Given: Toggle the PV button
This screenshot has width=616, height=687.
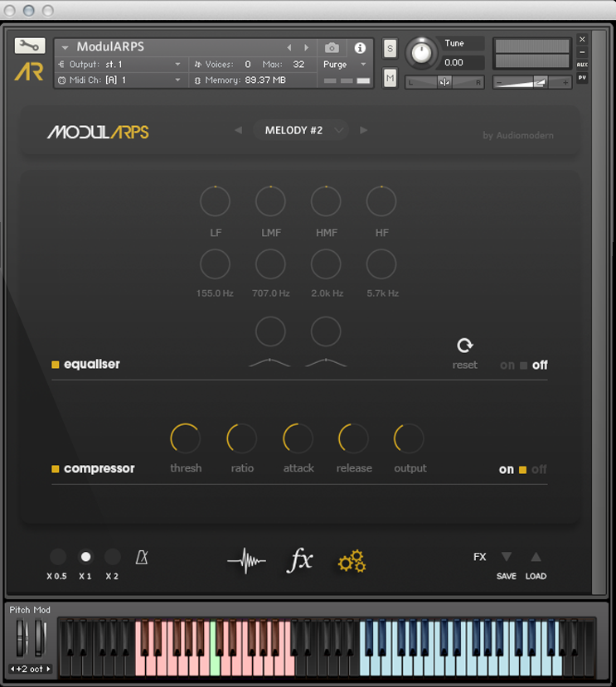Looking at the screenshot, I should (582, 78).
